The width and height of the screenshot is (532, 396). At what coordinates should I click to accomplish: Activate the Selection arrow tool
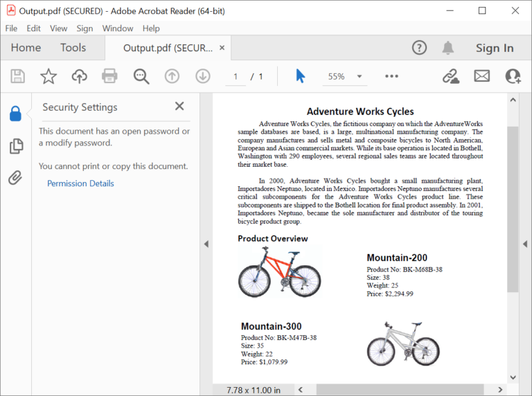tap(300, 76)
